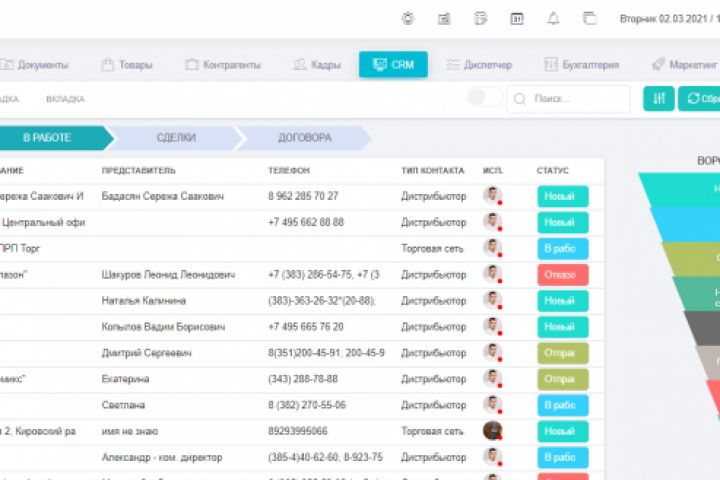The image size is (720, 480).
Task: Click phone number 89293995066
Action: [298, 431]
